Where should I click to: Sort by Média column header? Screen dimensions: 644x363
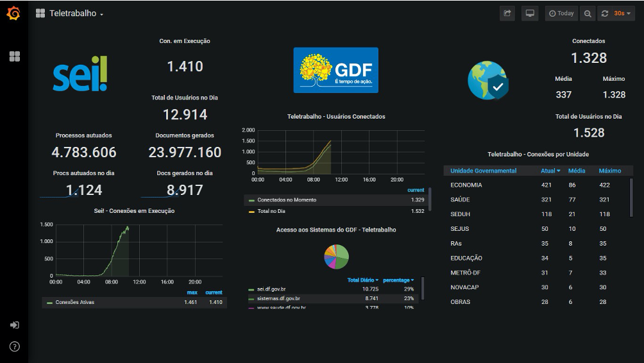point(577,171)
